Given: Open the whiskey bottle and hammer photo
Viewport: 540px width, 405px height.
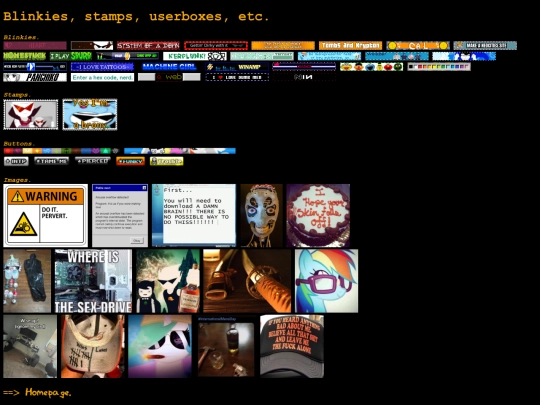Looking at the screenshot, I should (x=226, y=347).
